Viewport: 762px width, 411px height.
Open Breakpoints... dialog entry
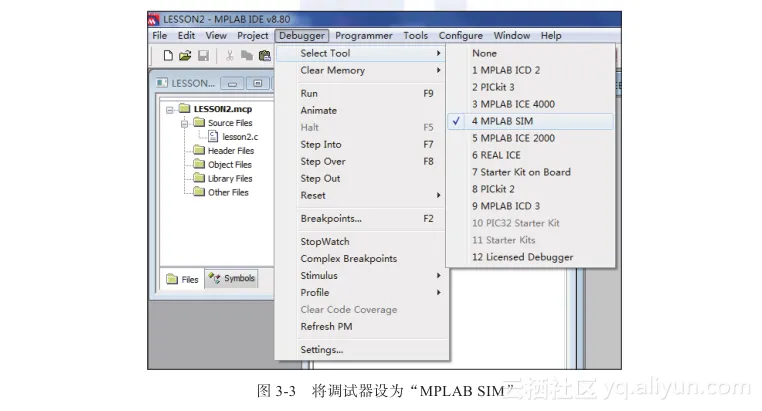[362, 219]
